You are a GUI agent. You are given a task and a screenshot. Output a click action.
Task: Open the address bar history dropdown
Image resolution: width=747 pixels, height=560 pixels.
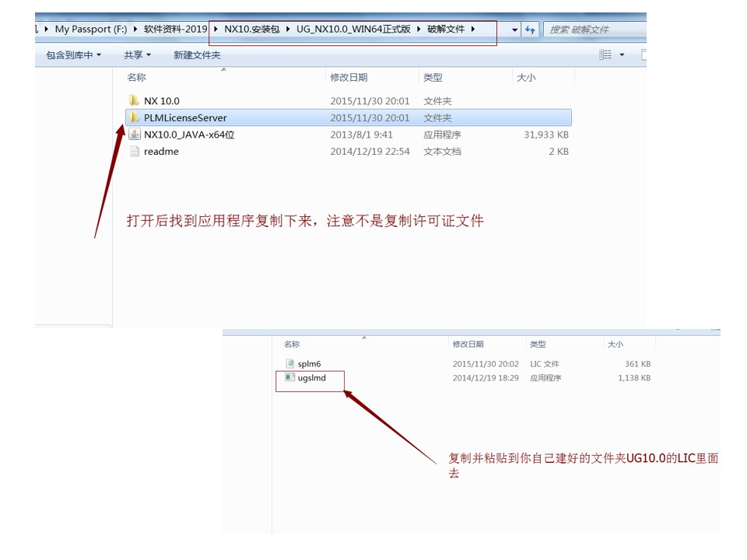coord(514,30)
